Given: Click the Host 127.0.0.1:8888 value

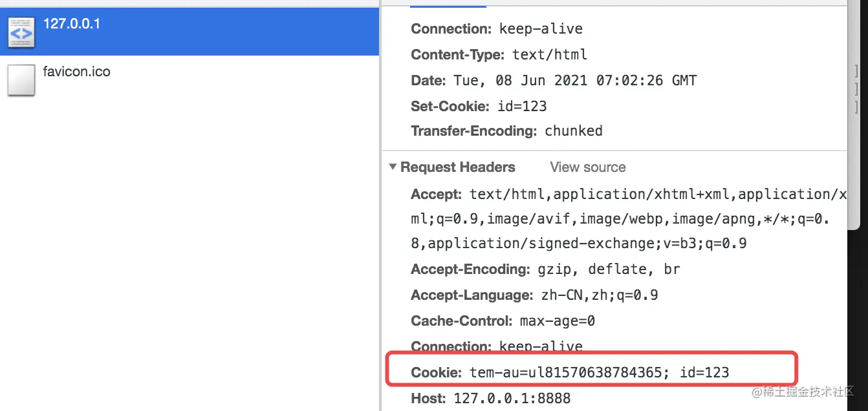Looking at the screenshot, I should point(512,398).
